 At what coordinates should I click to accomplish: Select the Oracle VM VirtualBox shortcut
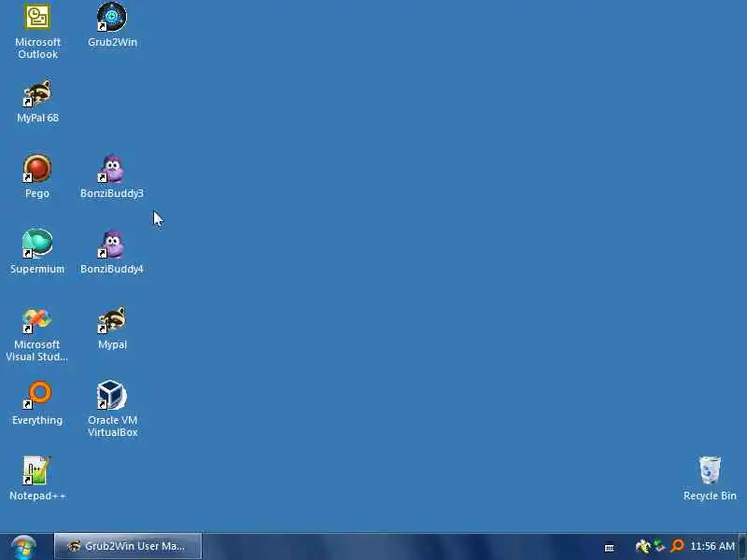[x=112, y=409]
